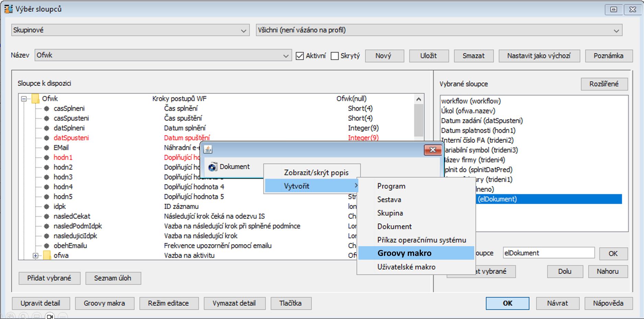Click the Java icon in popup title bar
The width and height of the screenshot is (644, 319).
point(208,149)
